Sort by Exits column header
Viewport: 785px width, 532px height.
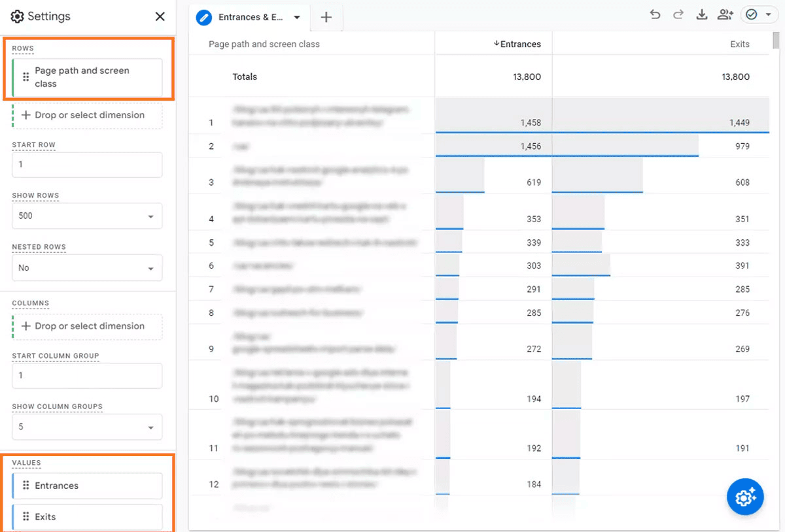740,44
